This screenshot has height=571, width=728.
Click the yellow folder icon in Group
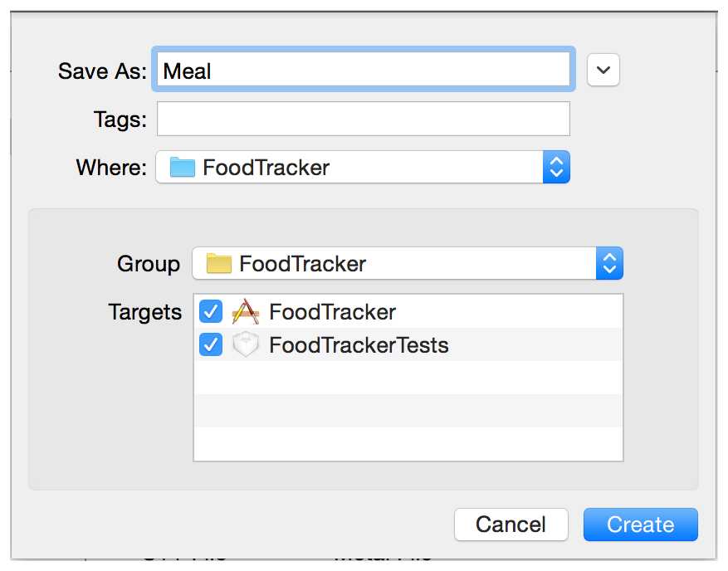coord(218,263)
